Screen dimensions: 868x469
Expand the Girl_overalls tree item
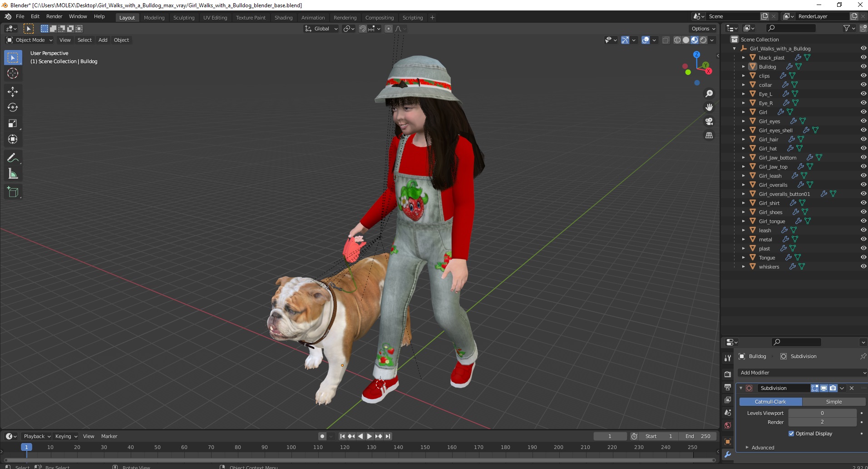[x=744, y=185]
